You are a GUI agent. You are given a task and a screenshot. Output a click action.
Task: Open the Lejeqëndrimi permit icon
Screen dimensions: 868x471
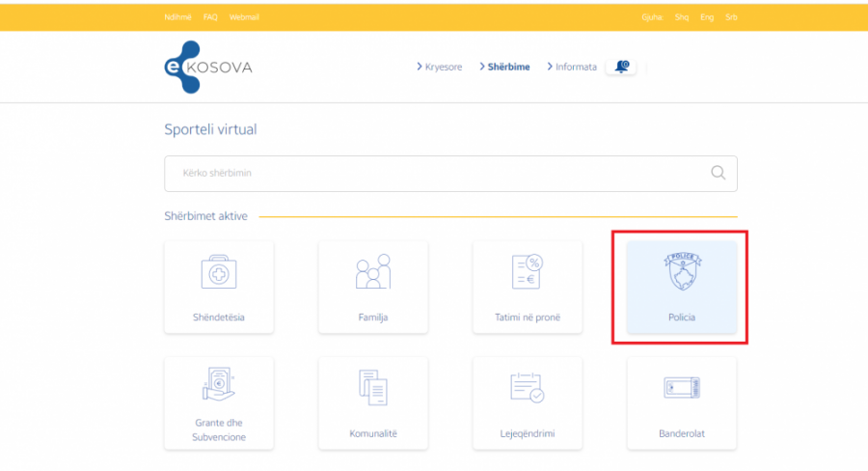(527, 387)
